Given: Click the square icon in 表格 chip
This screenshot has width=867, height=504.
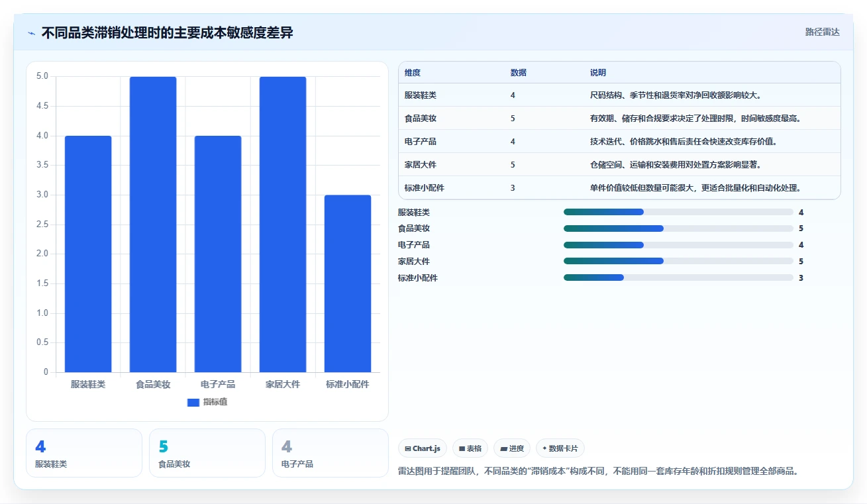Looking at the screenshot, I should (x=462, y=448).
